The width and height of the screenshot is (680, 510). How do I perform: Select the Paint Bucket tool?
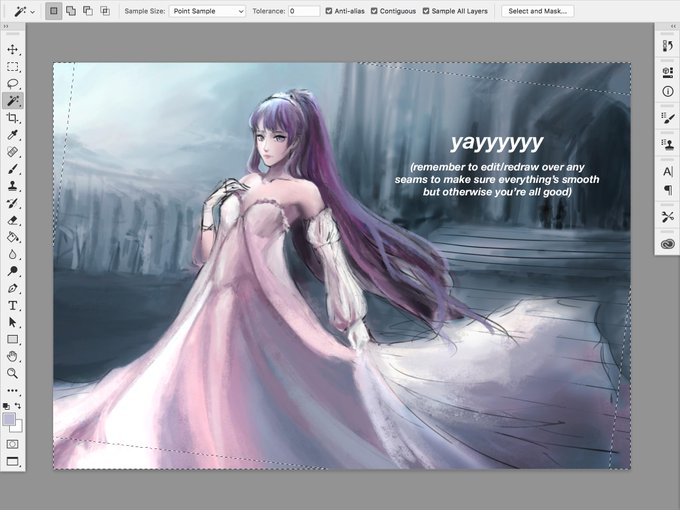13,237
